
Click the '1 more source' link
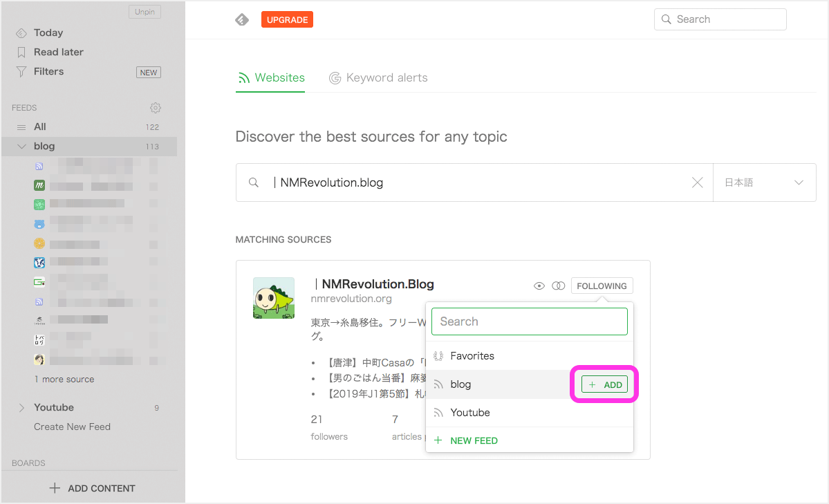(x=64, y=379)
